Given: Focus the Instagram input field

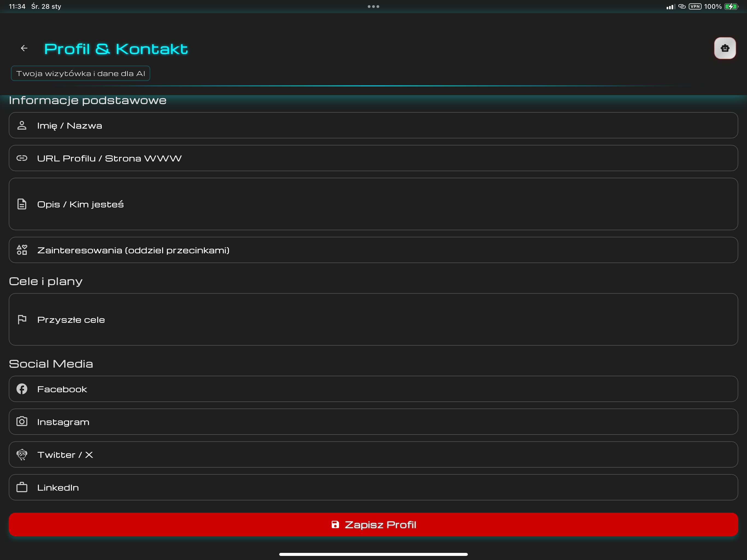Looking at the screenshot, I should [x=373, y=422].
